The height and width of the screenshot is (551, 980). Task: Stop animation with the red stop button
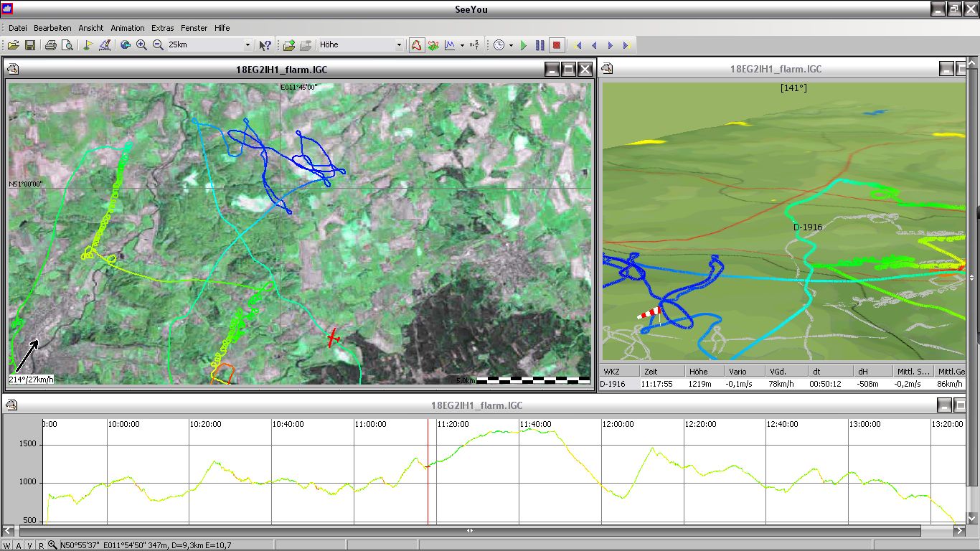click(x=556, y=45)
